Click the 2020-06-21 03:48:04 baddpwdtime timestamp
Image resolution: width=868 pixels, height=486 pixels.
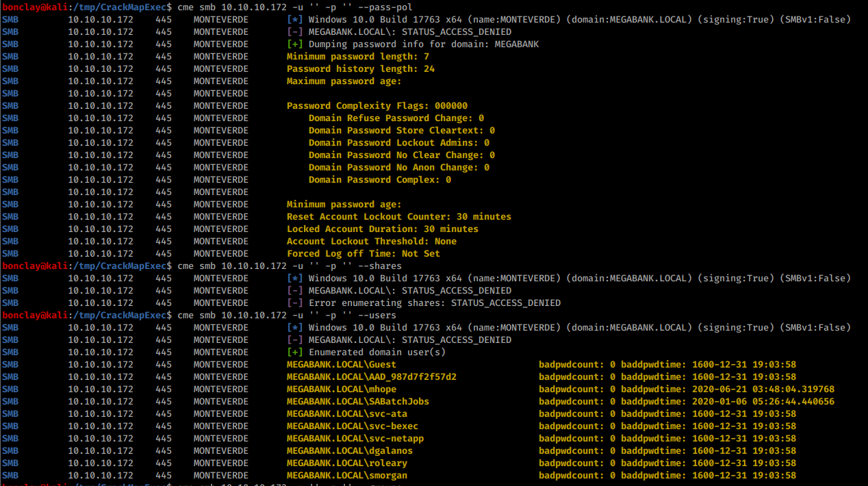pos(763,389)
